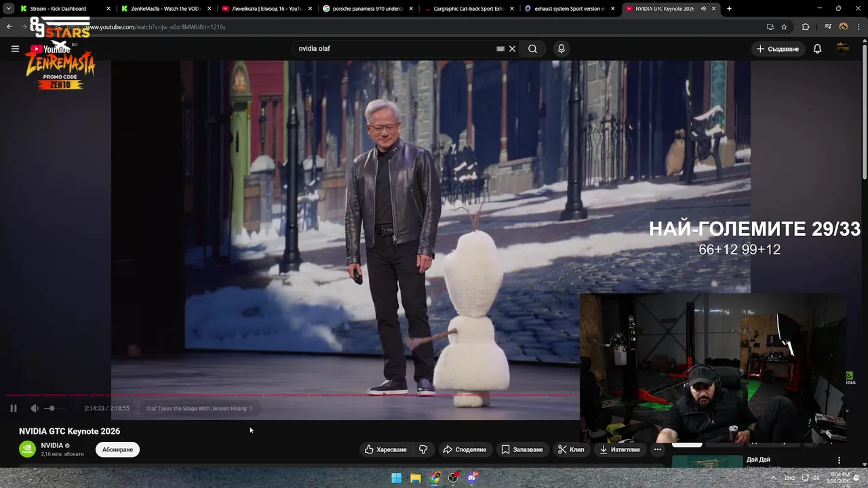
Task: Open Chrome from the taskbar
Action: (x=435, y=478)
